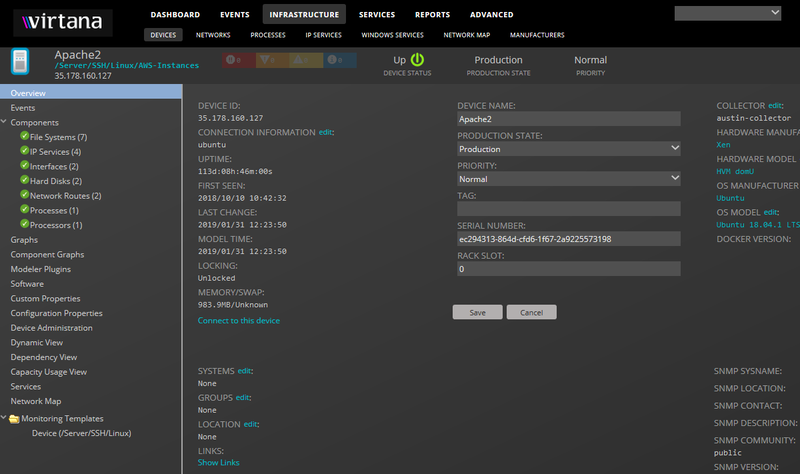800x474 pixels.
Task: Edit Connection Information
Action: [x=325, y=132]
